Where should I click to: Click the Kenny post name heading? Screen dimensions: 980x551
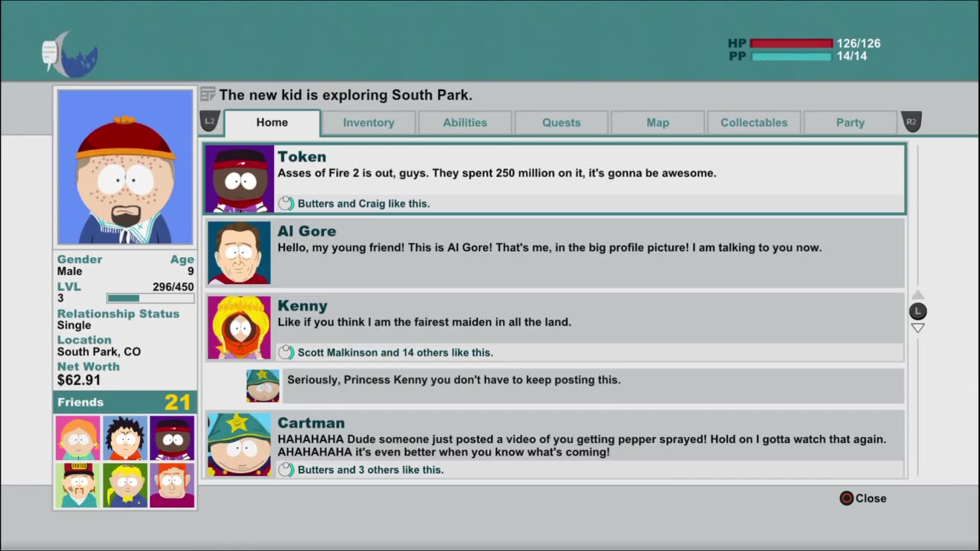(x=302, y=306)
